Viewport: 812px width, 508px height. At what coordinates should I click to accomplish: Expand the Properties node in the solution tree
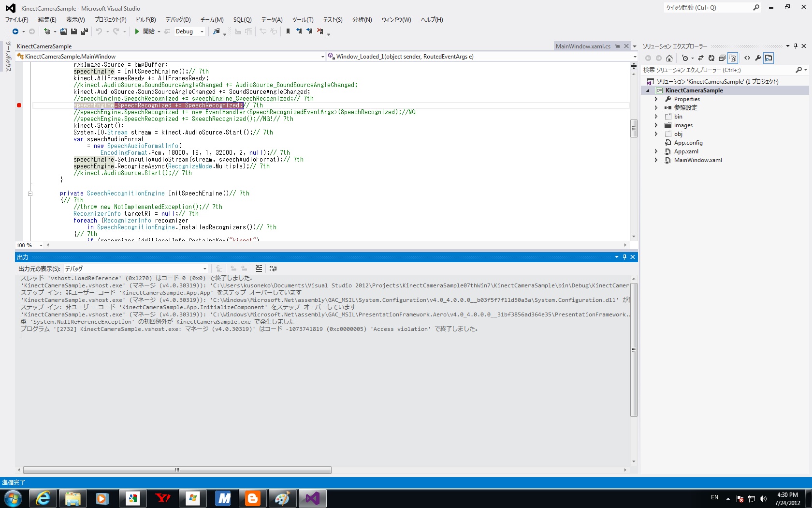656,99
